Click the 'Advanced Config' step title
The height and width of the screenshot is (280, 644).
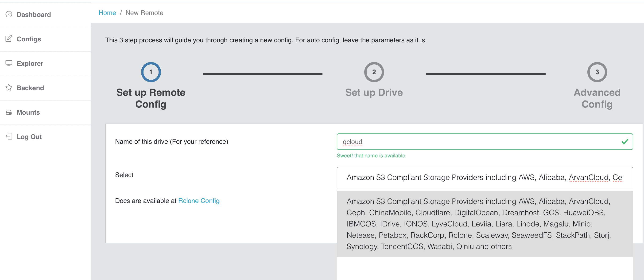(597, 98)
